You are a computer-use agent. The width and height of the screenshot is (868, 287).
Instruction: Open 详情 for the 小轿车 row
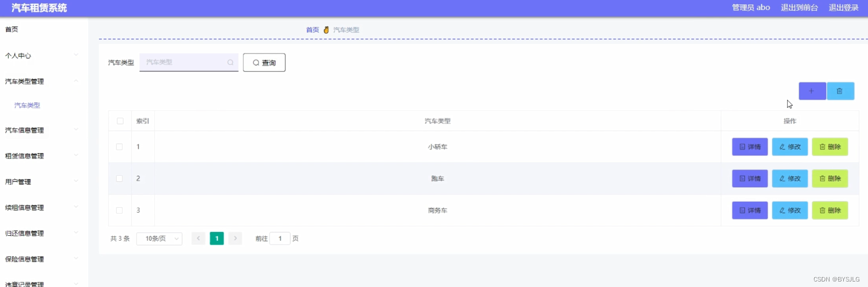point(750,147)
